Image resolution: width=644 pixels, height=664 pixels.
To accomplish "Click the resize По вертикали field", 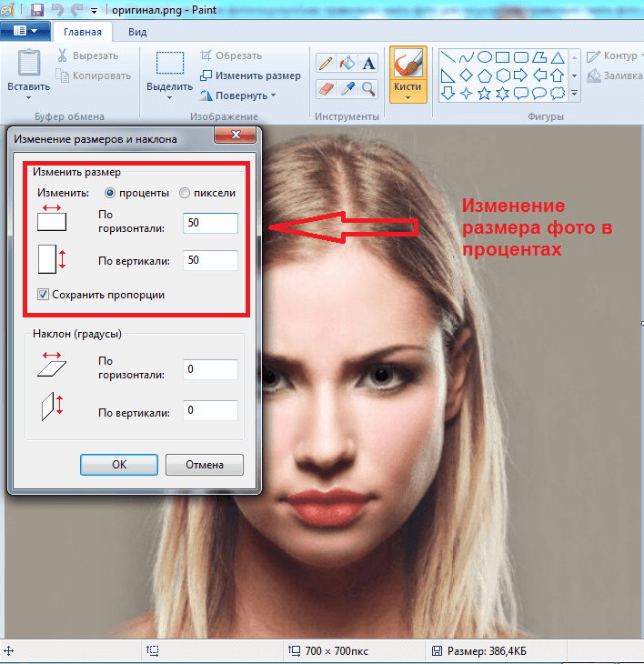I will tap(210, 260).
